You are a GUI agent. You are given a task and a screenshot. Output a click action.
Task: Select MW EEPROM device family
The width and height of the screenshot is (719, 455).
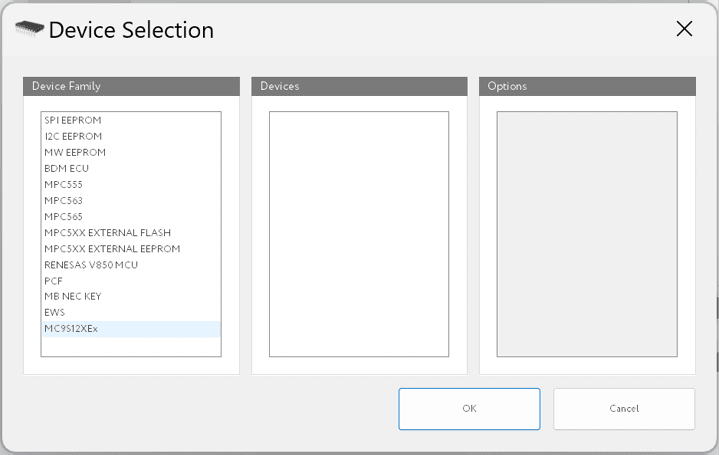click(x=75, y=152)
